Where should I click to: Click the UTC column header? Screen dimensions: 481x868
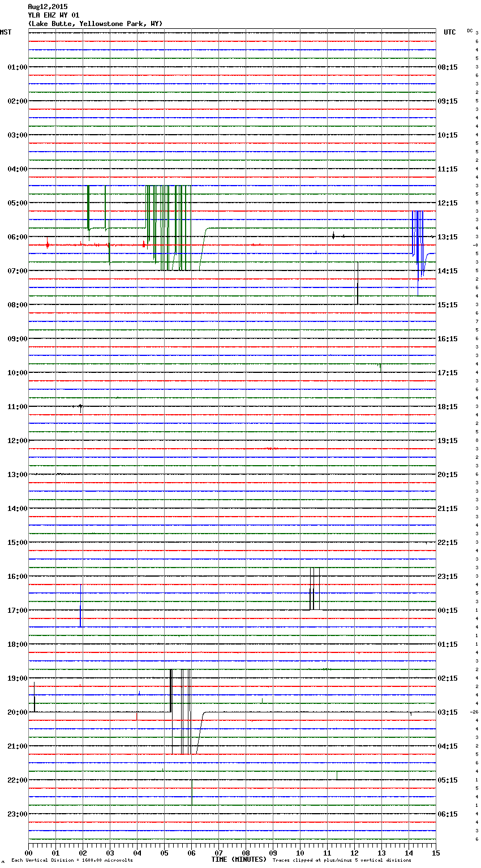[x=450, y=32]
